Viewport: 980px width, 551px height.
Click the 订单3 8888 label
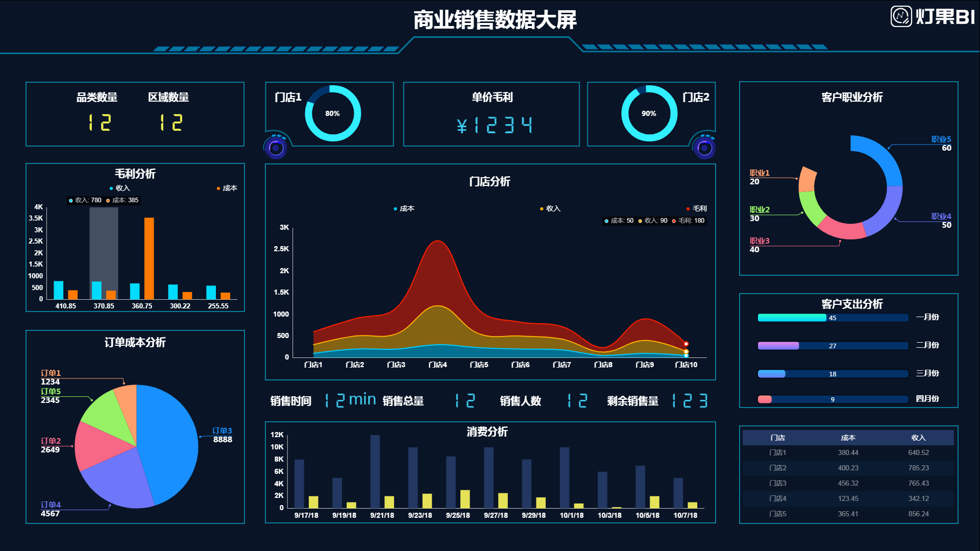(222, 435)
